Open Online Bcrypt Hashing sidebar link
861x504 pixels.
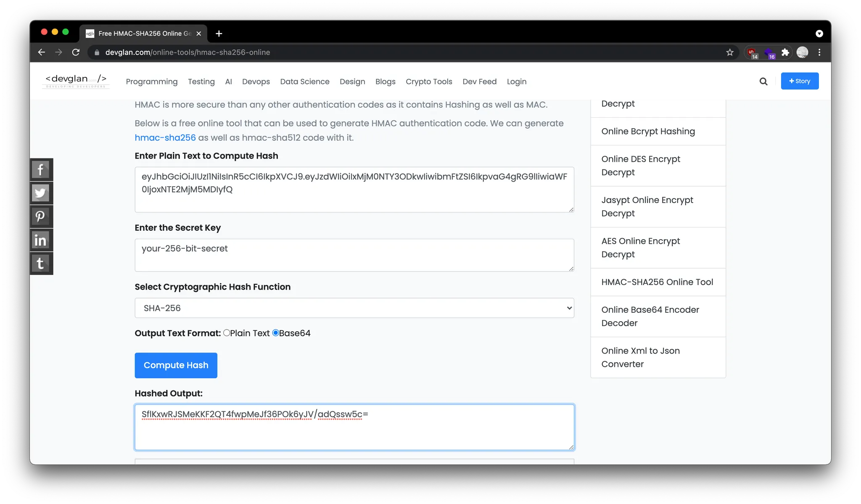pos(648,132)
